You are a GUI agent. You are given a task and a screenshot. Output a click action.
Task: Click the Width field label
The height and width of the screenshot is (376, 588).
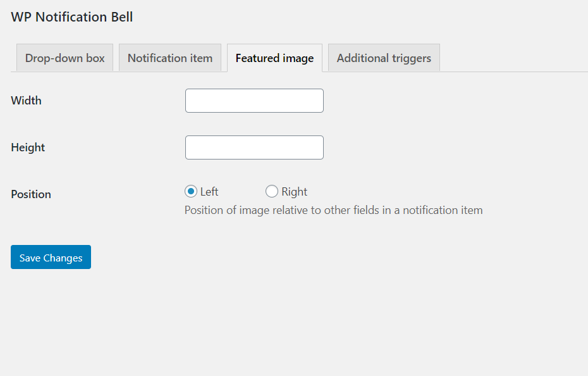[27, 101]
